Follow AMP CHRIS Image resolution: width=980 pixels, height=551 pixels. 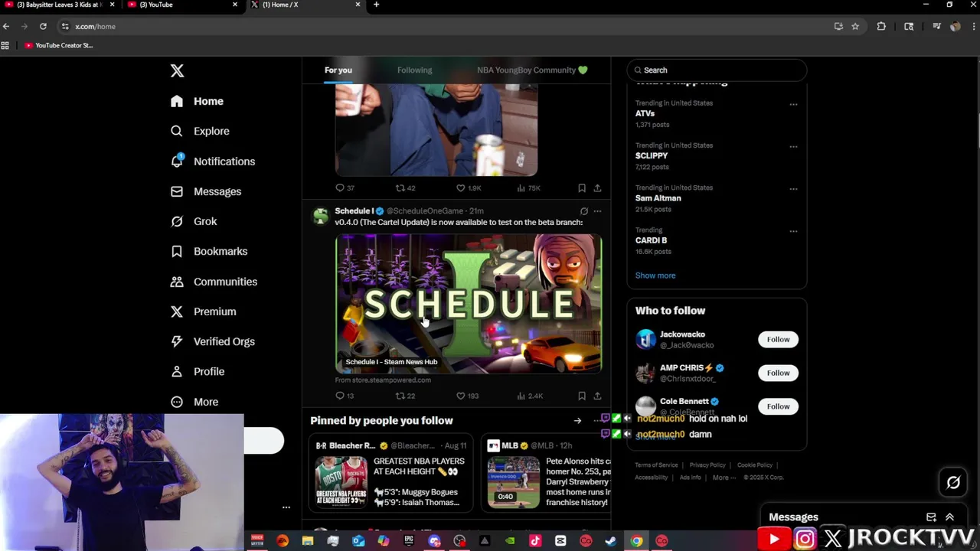click(x=778, y=373)
